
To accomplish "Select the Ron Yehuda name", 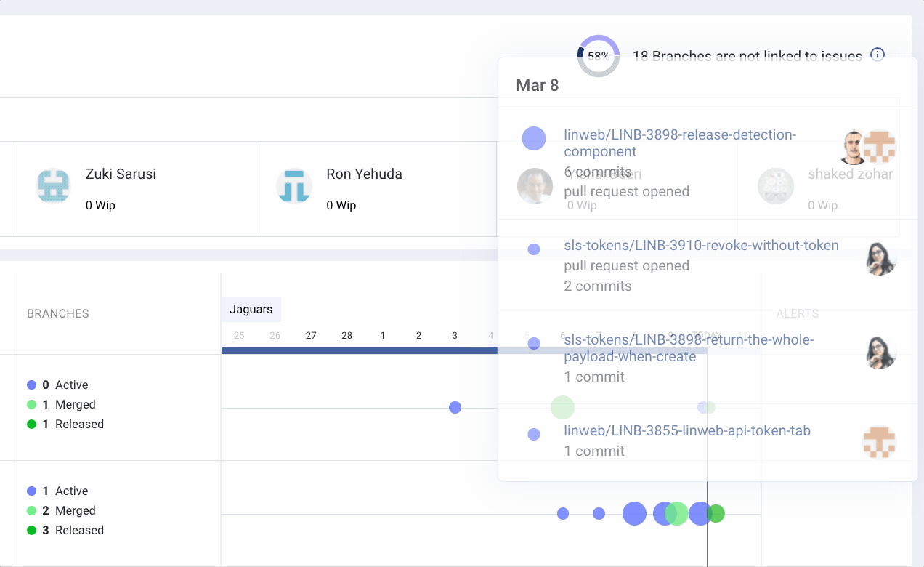I will coord(364,174).
